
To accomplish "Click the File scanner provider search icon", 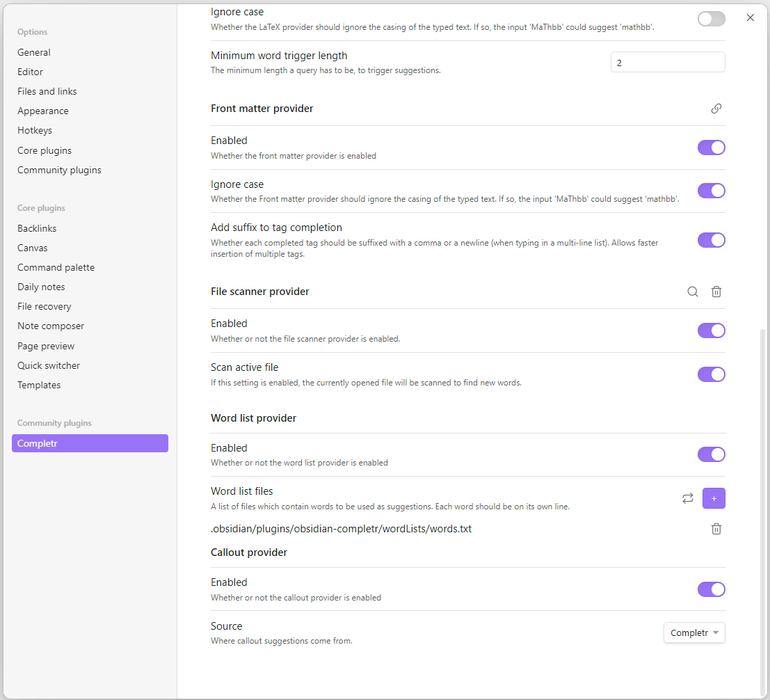I will tap(692, 292).
